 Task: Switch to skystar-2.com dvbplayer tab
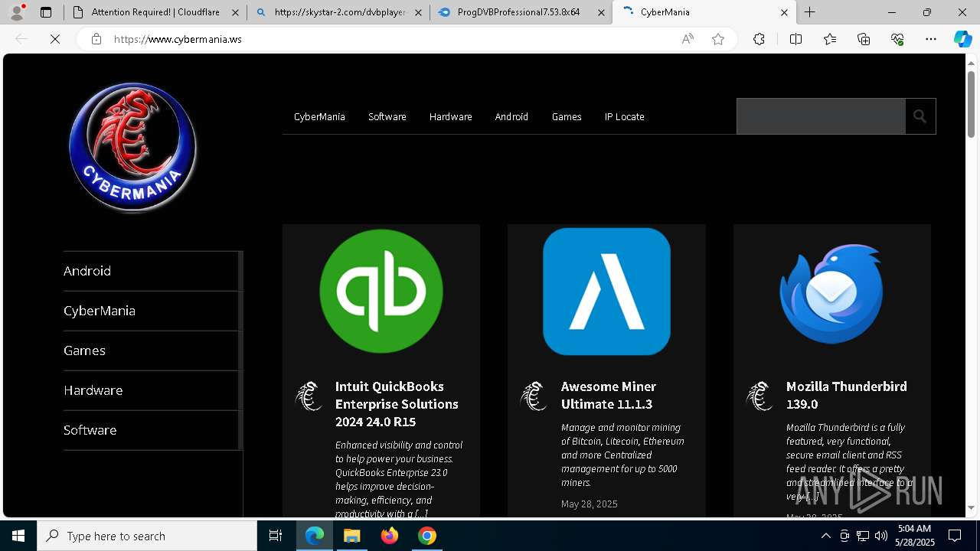click(x=338, y=12)
